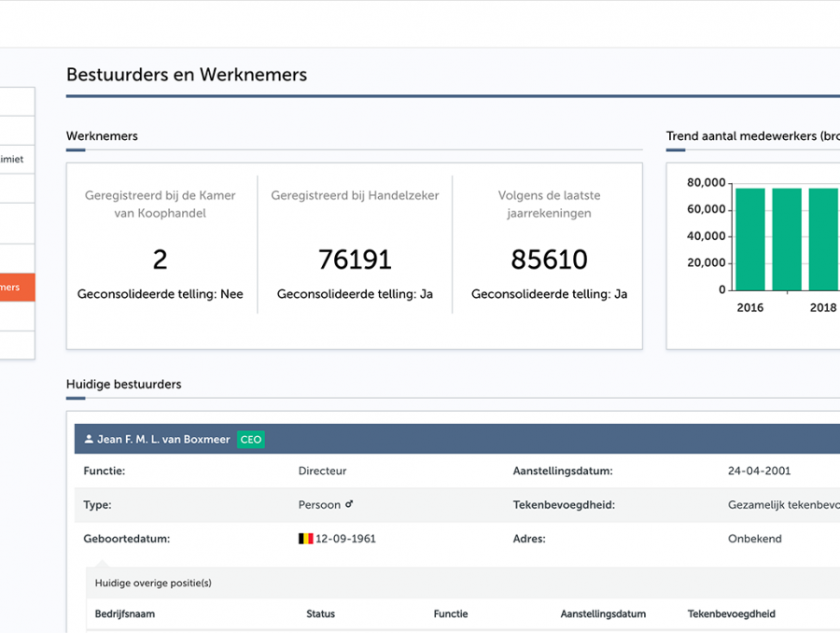This screenshot has width=840, height=633.
Task: Click the birth date 12-09-1961
Action: click(x=345, y=539)
